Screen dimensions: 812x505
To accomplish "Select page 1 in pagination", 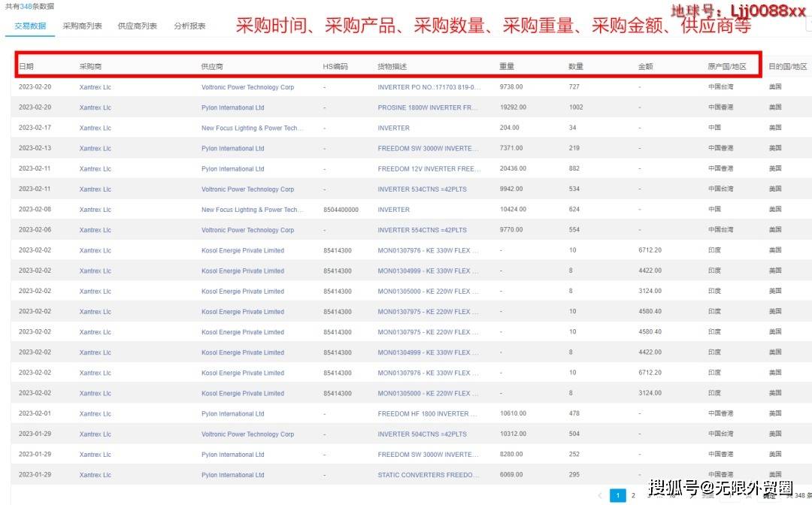I will tap(618, 495).
